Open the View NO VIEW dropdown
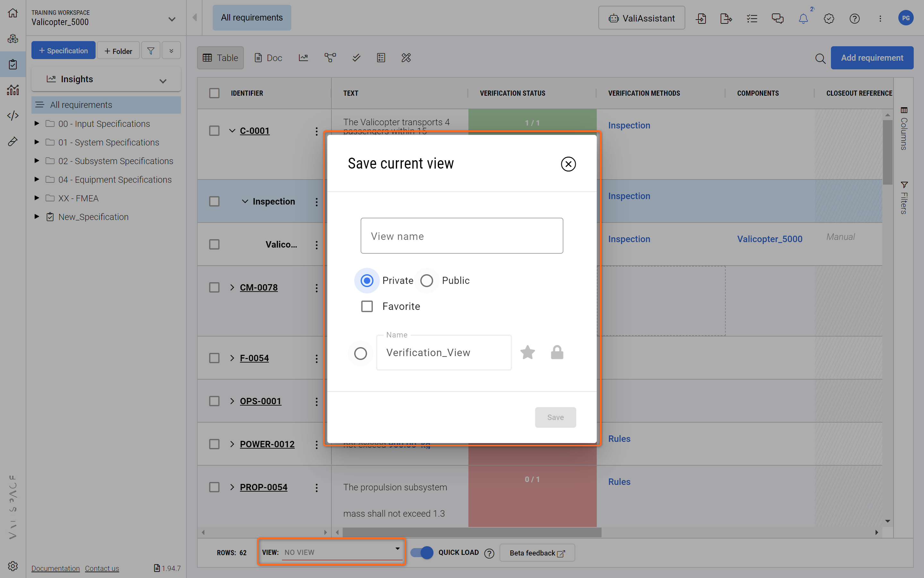This screenshot has width=924, height=578. [x=342, y=552]
